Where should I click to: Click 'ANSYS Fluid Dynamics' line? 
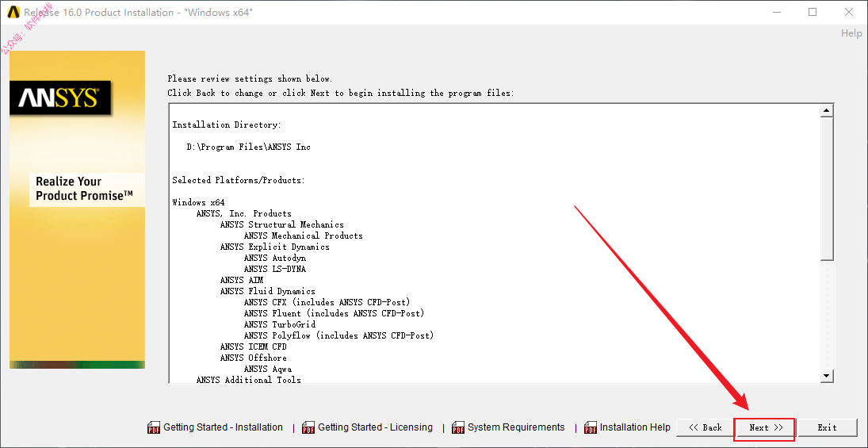point(267,291)
